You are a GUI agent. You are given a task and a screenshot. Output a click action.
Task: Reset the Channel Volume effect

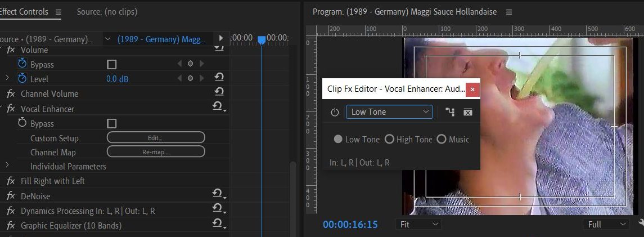[x=219, y=92]
